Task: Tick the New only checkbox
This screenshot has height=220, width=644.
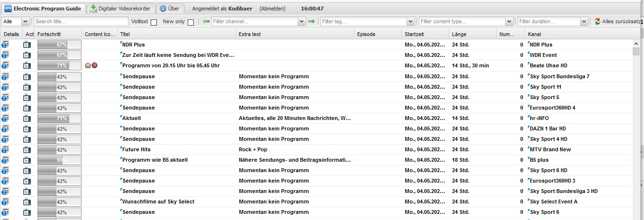Action: (x=190, y=22)
